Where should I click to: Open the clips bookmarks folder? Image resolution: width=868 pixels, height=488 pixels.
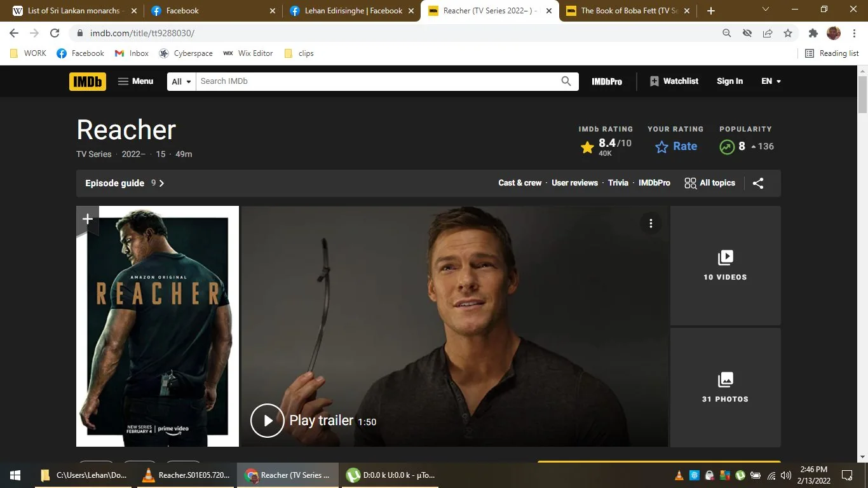pyautogui.click(x=299, y=53)
